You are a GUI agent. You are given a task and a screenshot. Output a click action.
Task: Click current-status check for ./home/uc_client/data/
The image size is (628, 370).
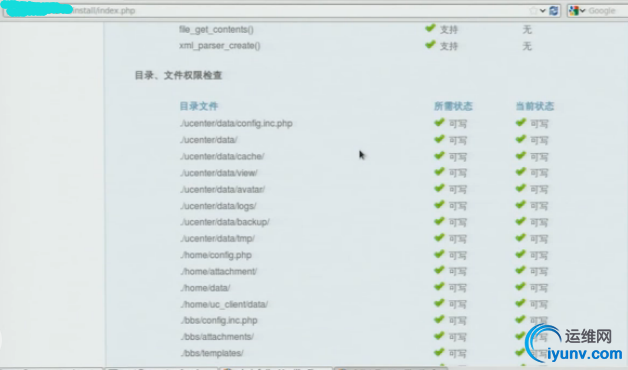pos(521,303)
